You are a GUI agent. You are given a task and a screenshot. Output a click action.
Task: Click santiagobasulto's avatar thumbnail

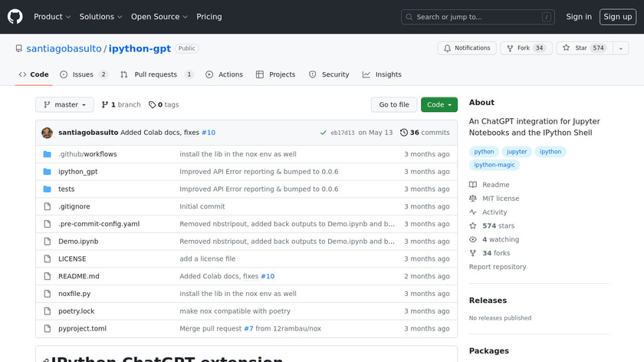pyautogui.click(x=48, y=133)
